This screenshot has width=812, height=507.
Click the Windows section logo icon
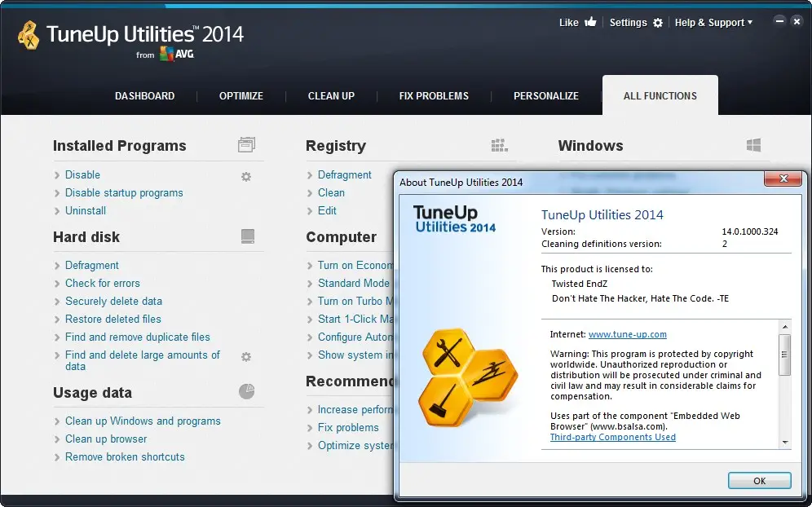[753, 145]
